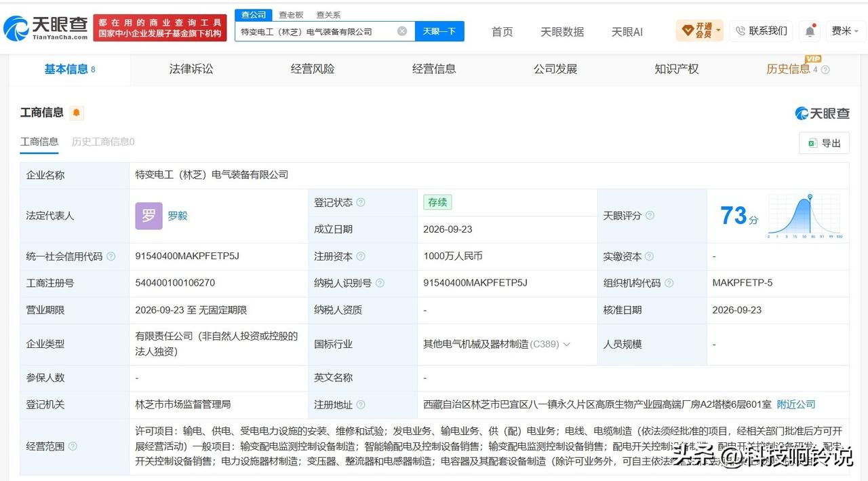Click the 73分 TianYan score
The image size is (868, 481).
[738, 216]
